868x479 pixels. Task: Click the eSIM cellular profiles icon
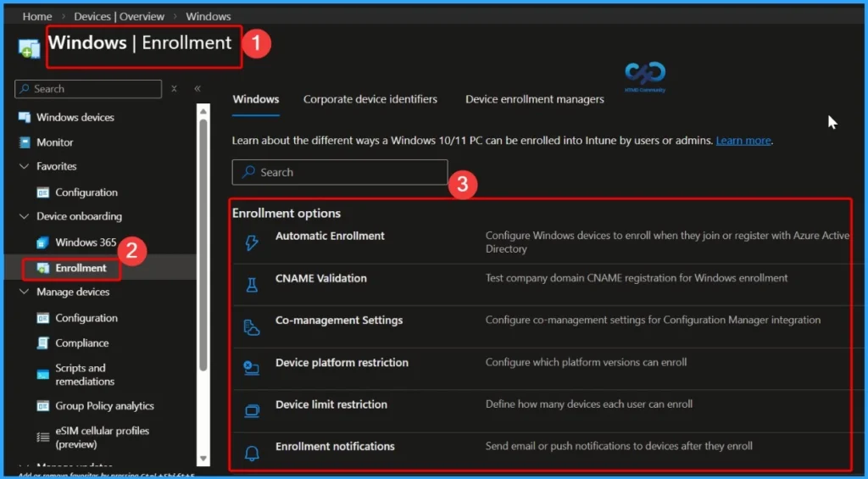click(42, 437)
